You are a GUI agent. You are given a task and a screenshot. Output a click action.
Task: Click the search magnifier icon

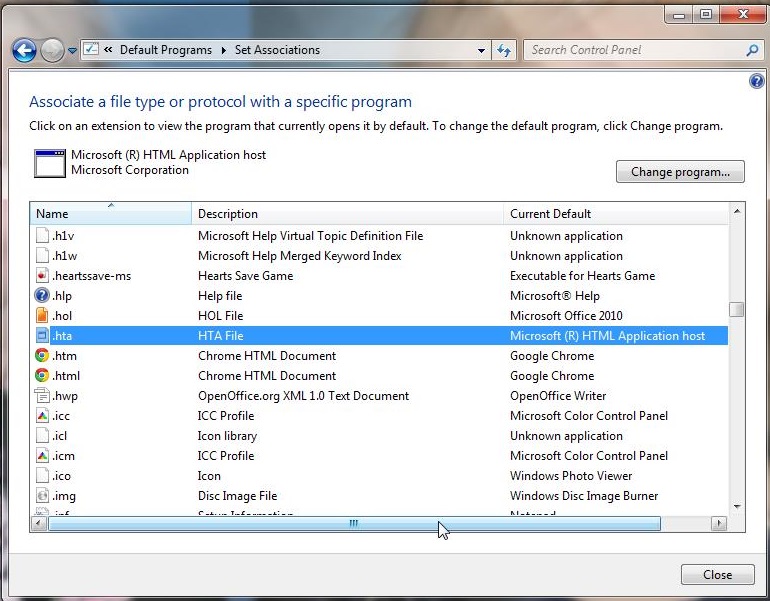pos(752,50)
